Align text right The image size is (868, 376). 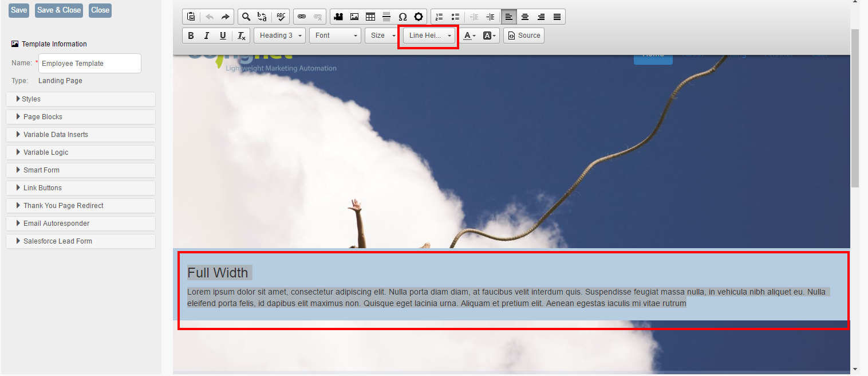540,17
